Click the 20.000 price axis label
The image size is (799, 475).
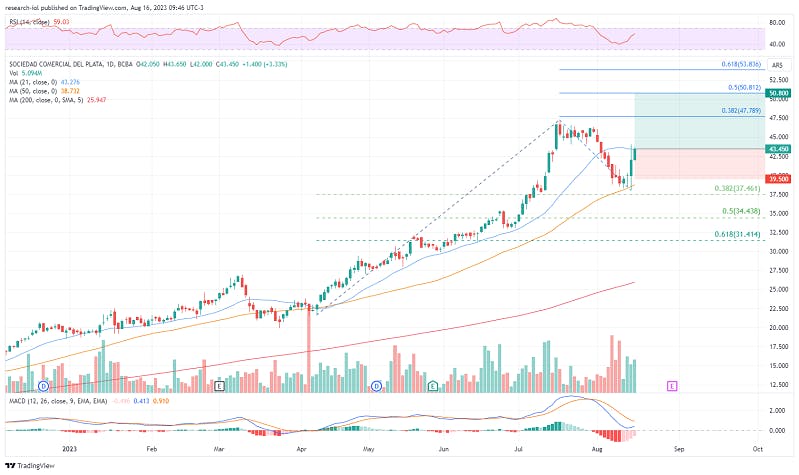[x=779, y=328]
